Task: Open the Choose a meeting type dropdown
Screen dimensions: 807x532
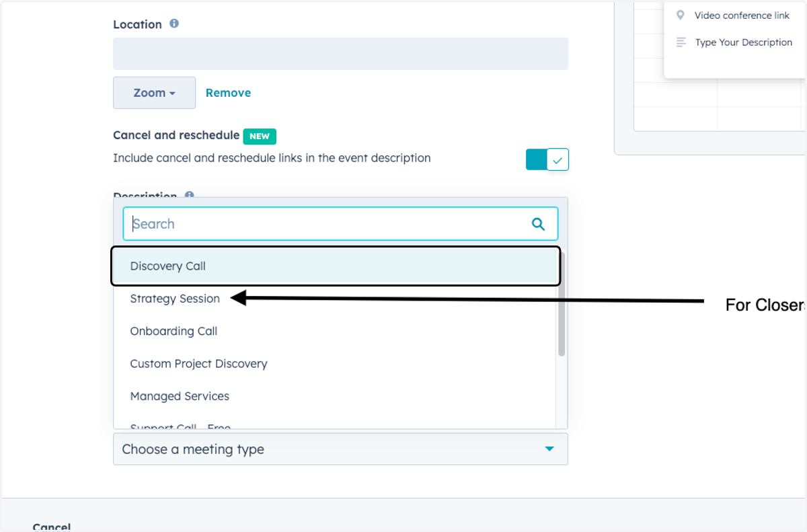Action: [340, 449]
